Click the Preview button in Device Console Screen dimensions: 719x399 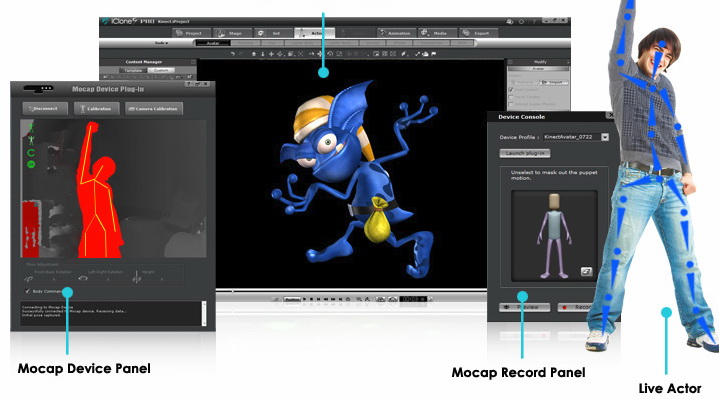(x=524, y=307)
